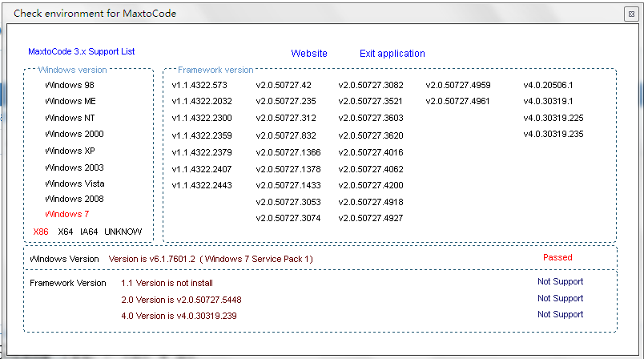Click framework version v2.0.50727.3521
Screen dimensions: 644x359
click(371, 101)
